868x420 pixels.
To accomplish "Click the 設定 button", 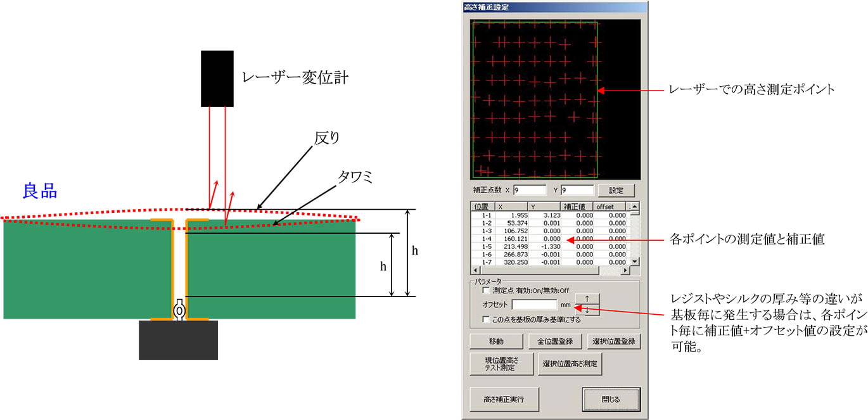I will [x=616, y=190].
